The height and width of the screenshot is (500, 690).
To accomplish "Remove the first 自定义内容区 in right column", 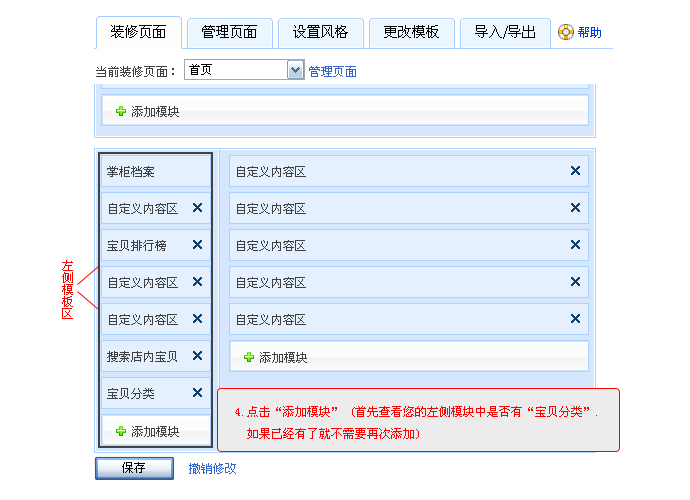I will click(x=575, y=171).
